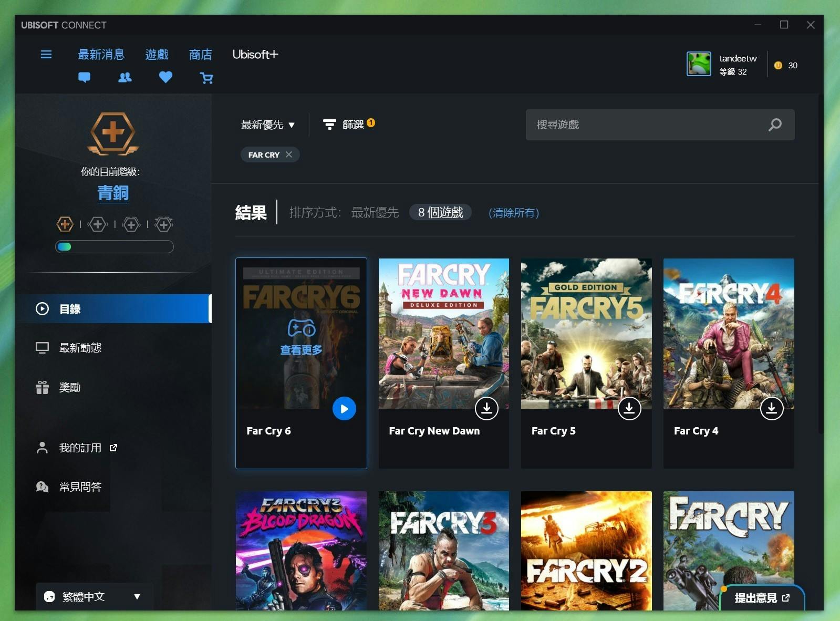Click the Units coin icon

coord(778,65)
